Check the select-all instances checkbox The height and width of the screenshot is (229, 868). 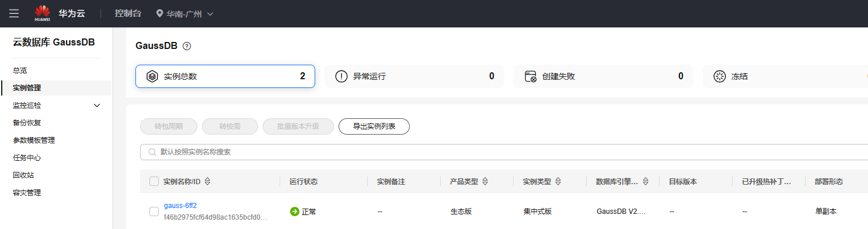[x=154, y=181]
